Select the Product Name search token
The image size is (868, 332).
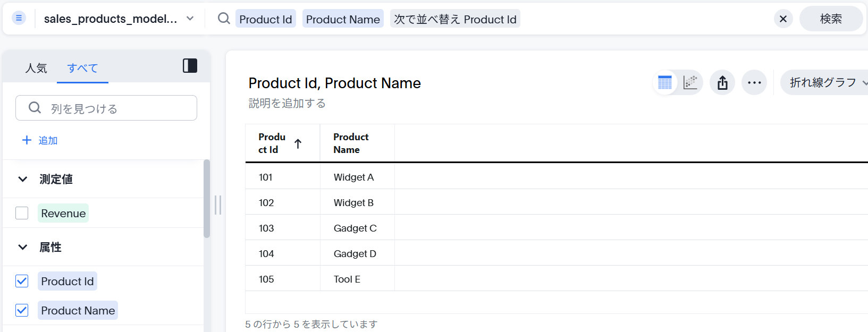pos(343,19)
